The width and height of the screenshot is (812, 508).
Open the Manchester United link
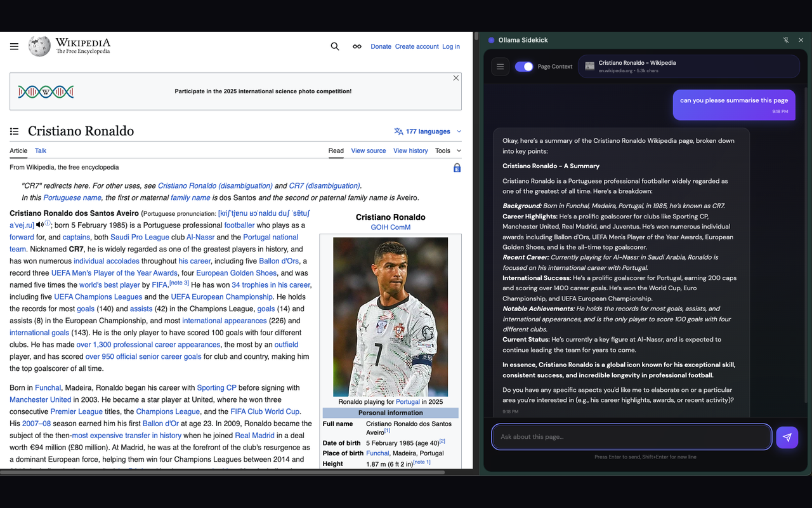pyautogui.click(x=40, y=399)
